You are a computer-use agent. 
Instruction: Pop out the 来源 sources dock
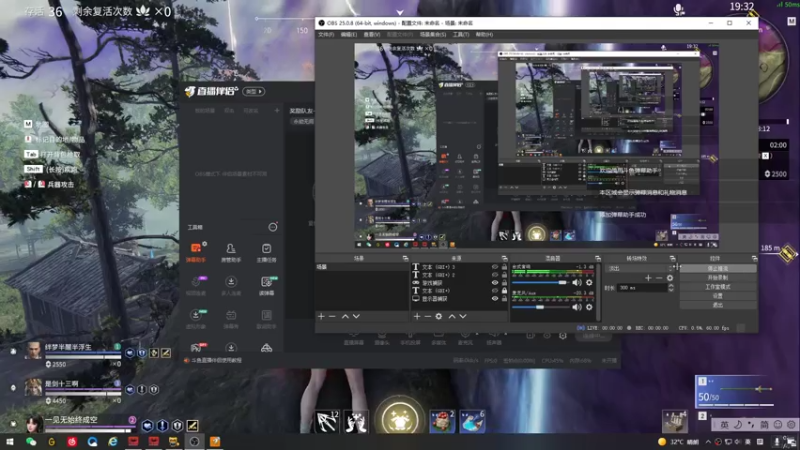[x=504, y=259]
